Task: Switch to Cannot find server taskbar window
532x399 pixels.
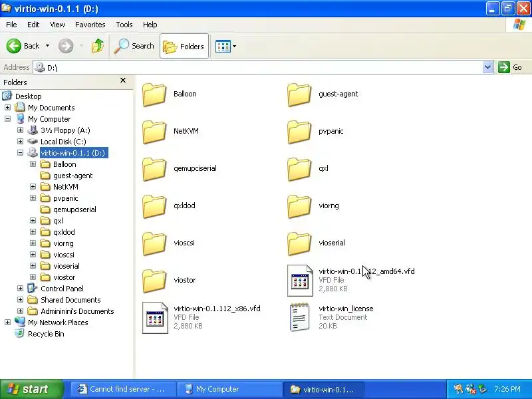Action: pos(123,389)
